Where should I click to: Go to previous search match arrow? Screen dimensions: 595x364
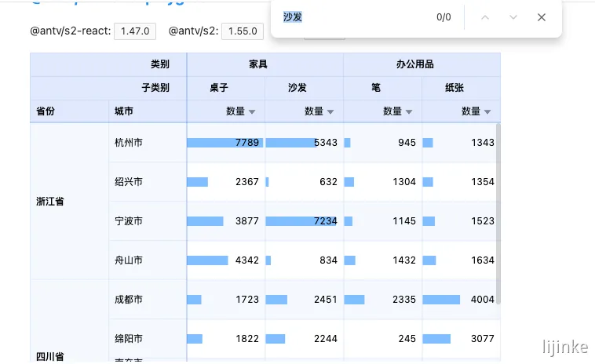[x=485, y=17]
